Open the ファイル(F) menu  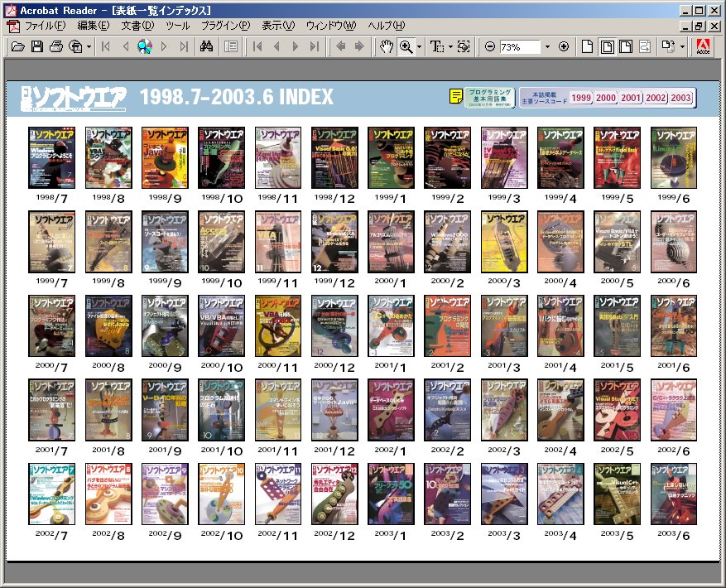click(45, 26)
